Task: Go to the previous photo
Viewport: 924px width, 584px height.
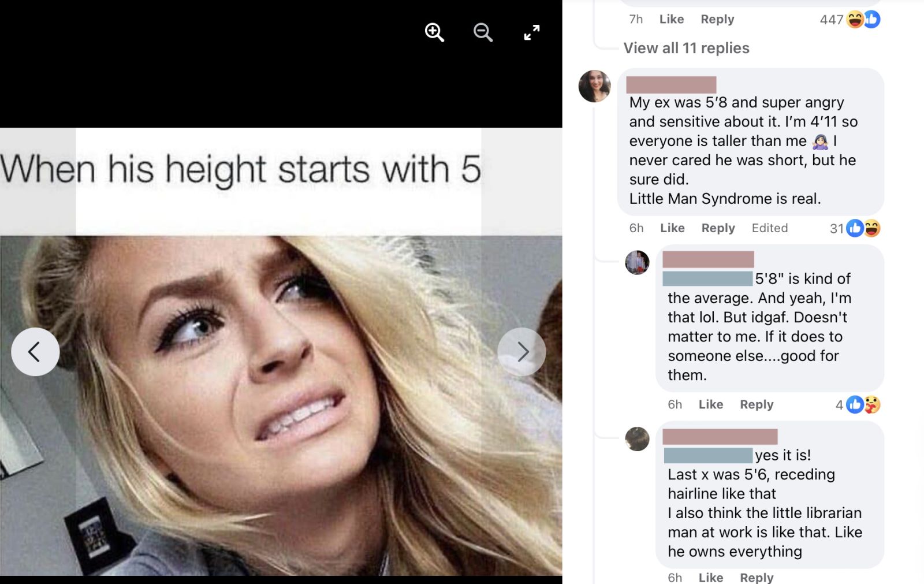Action: tap(35, 352)
